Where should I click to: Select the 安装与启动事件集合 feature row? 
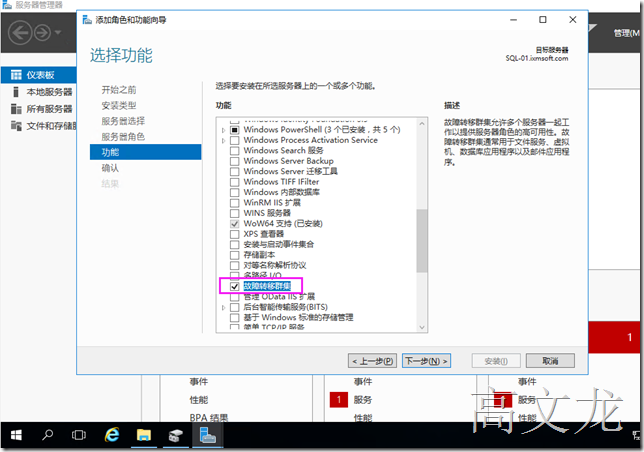pyautogui.click(x=278, y=245)
